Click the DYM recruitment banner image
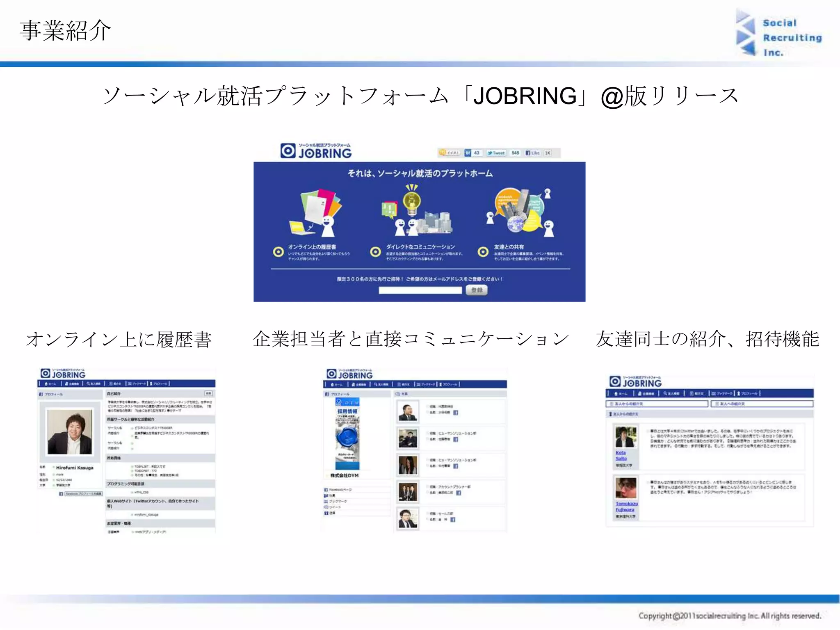 tap(347, 434)
